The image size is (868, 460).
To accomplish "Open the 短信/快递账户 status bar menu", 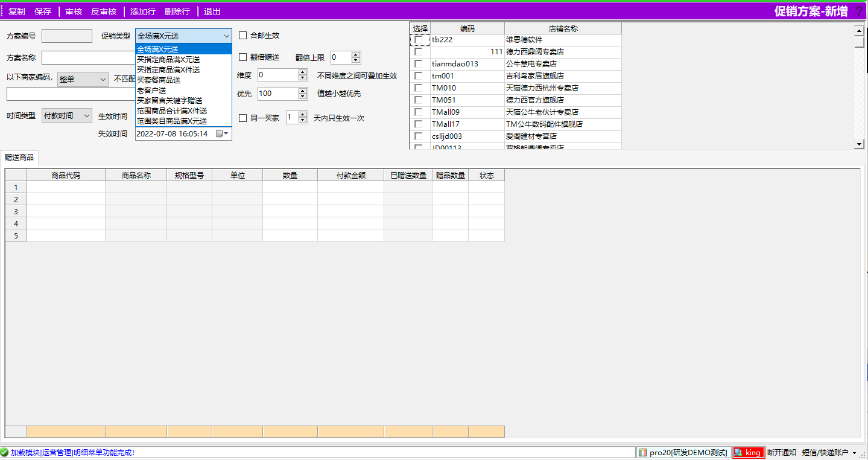I will [x=829, y=453].
